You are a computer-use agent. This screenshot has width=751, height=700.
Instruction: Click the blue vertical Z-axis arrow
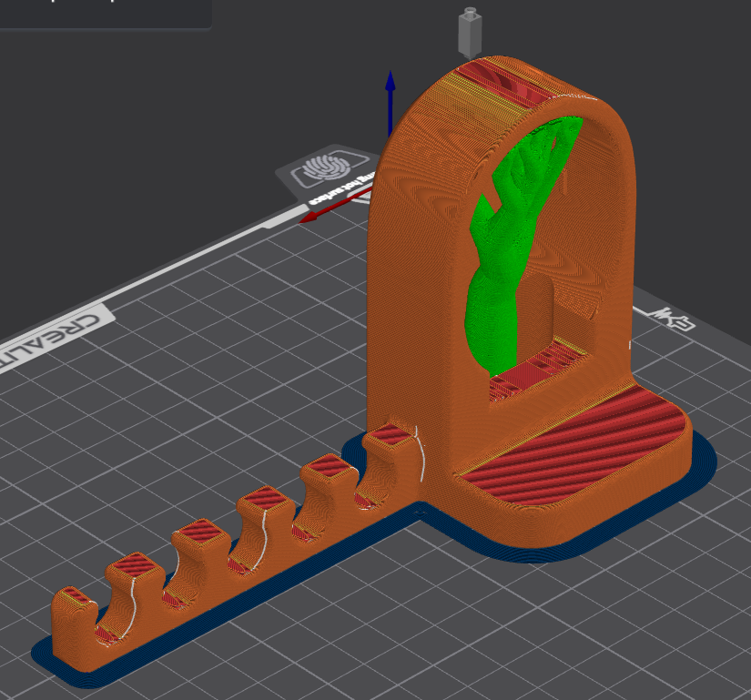tap(391, 98)
